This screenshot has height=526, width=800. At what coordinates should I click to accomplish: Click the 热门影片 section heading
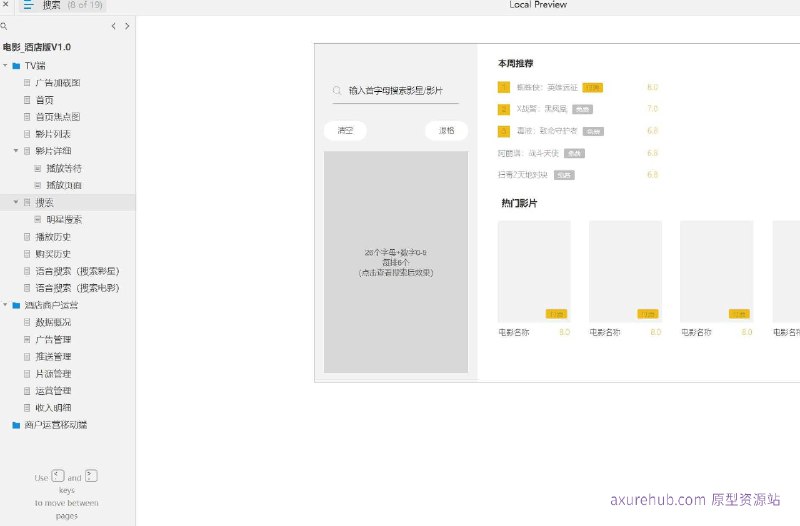click(519, 204)
